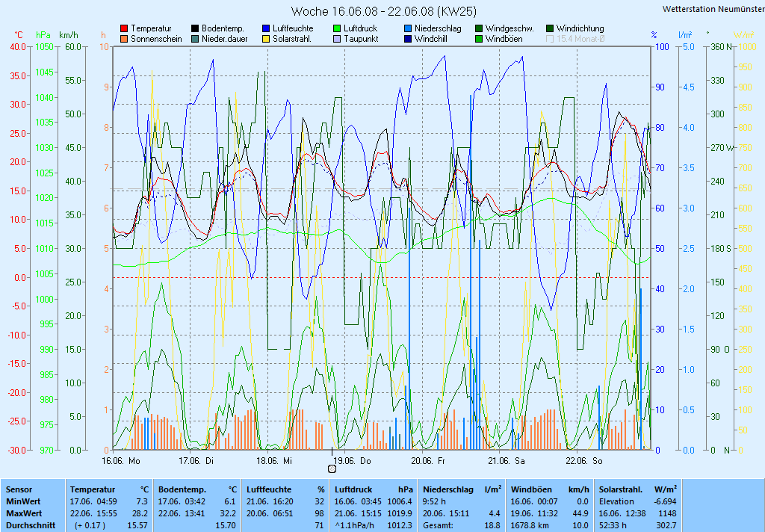Click the 17.06. Di date label

196,461
